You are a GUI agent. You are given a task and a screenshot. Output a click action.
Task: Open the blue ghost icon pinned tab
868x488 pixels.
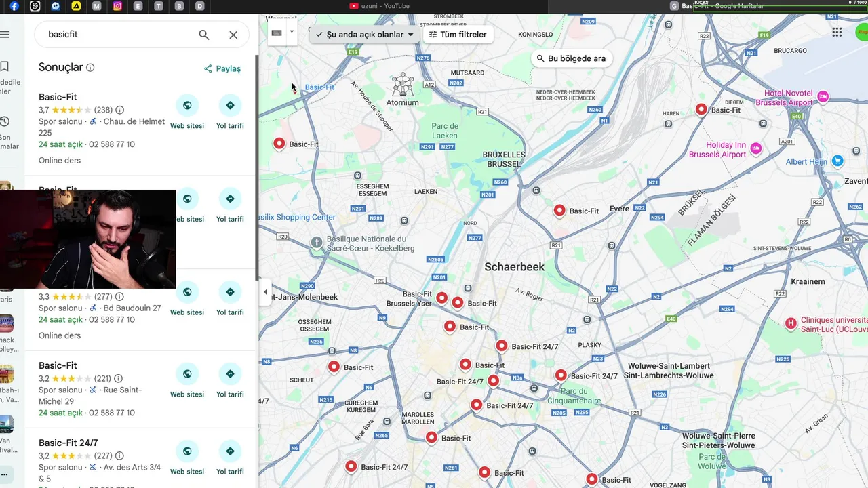56,6
